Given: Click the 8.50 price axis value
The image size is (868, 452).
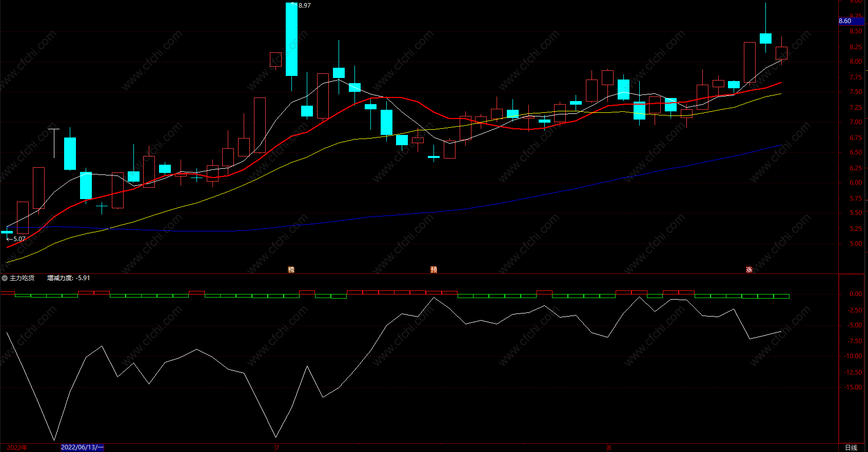Looking at the screenshot, I should pyautogui.click(x=856, y=31).
